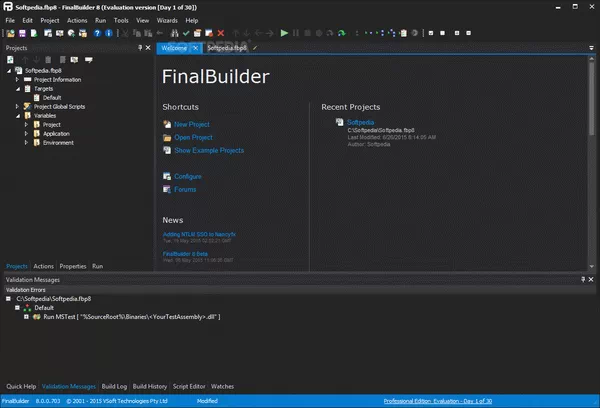Pin the Validation Messages panel
This screenshot has width=600, height=408.
pyautogui.click(x=583, y=280)
